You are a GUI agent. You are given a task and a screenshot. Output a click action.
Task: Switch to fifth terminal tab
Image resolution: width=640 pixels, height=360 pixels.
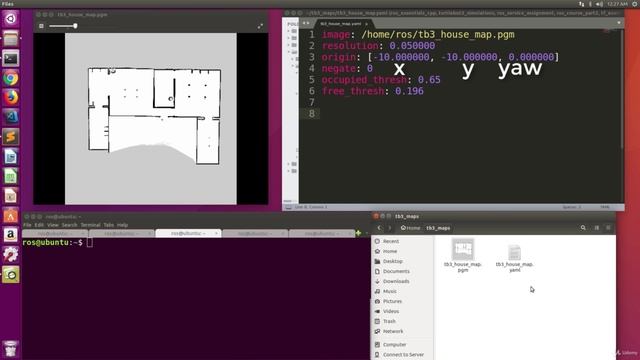(321, 233)
